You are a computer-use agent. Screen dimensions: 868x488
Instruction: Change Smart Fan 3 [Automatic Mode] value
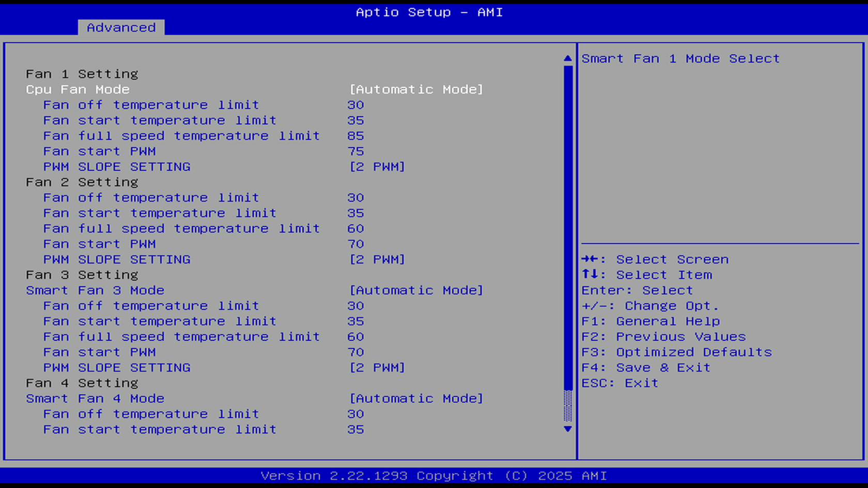point(416,290)
